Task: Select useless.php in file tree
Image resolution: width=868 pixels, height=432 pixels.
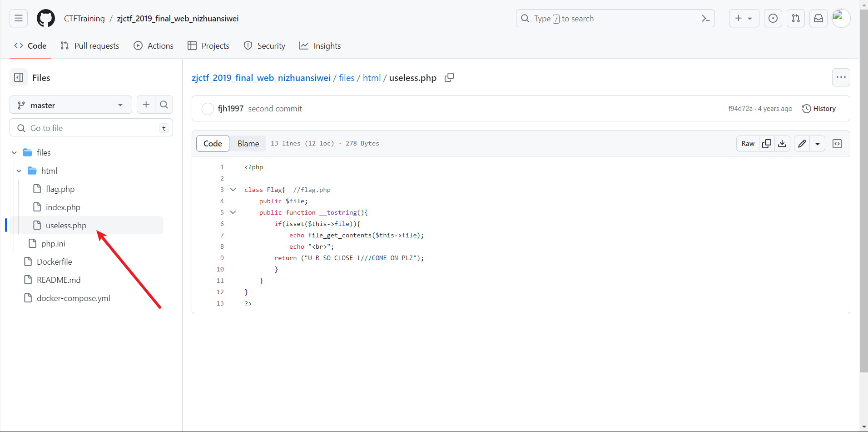Action: click(x=66, y=225)
